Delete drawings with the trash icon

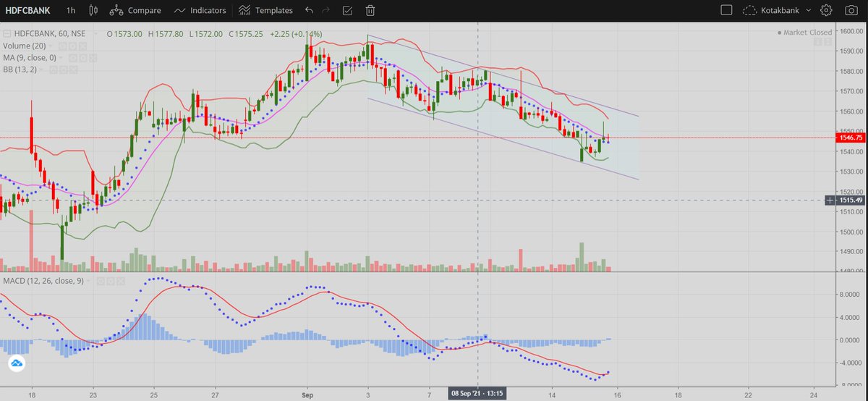pos(370,11)
